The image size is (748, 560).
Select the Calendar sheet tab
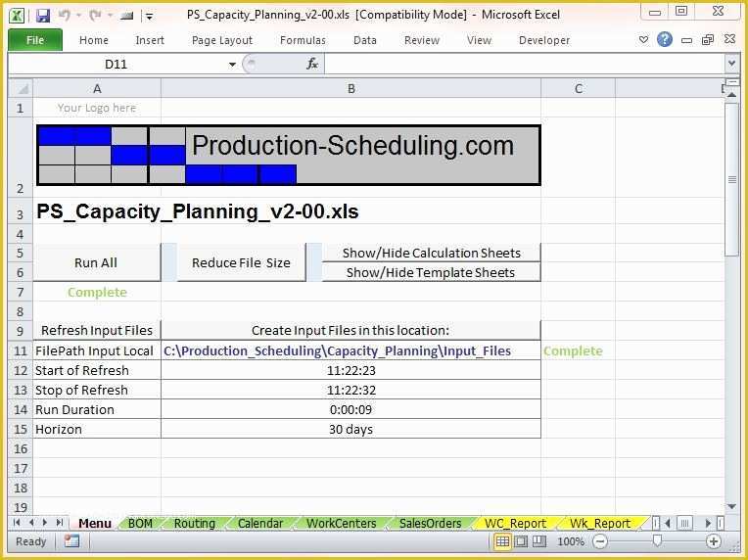tap(260, 523)
